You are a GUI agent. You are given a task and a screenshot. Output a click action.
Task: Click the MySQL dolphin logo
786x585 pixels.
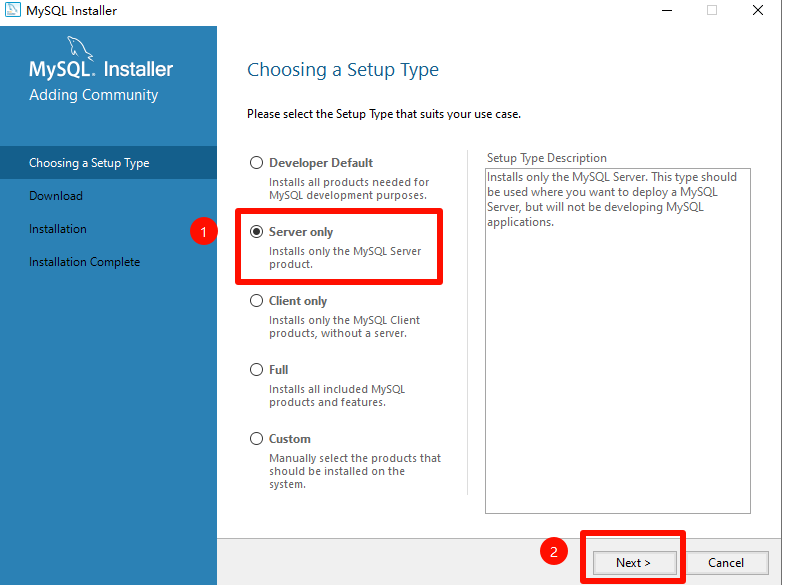click(80, 49)
